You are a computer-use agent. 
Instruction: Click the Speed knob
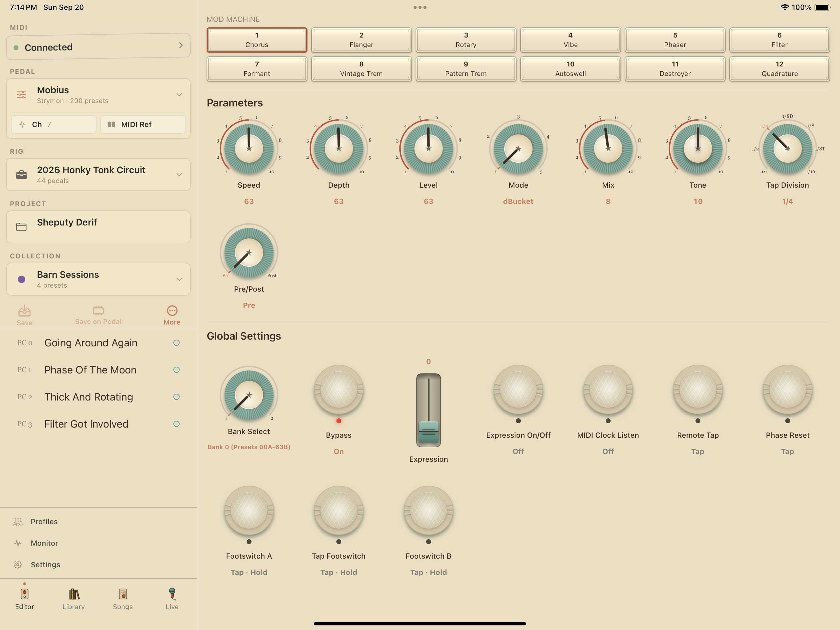[249, 148]
